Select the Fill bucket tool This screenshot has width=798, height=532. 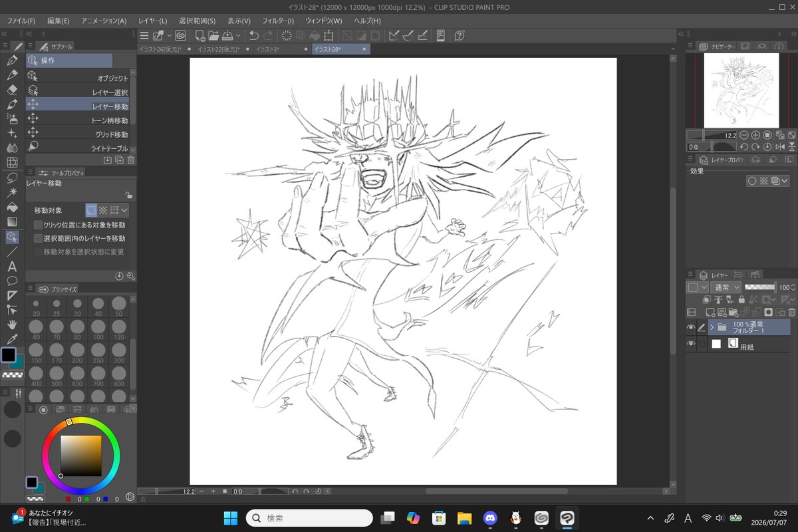tap(12, 207)
